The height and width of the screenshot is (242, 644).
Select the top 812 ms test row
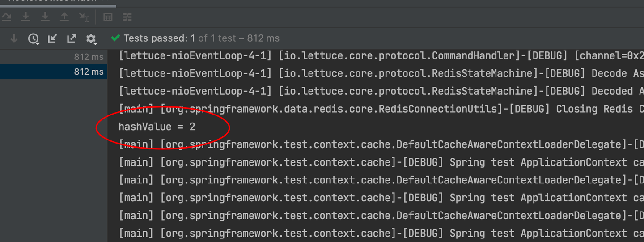tap(54, 57)
